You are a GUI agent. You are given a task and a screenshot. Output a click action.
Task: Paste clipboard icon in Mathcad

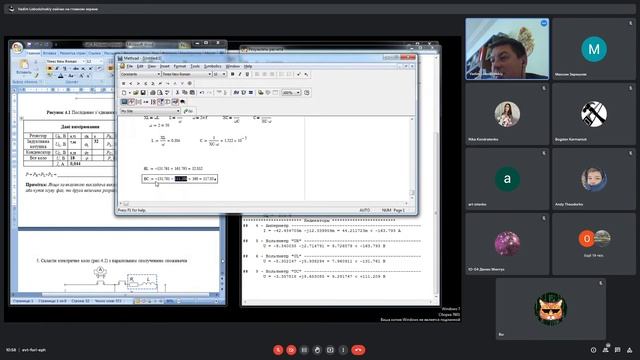pyautogui.click(x=192, y=93)
